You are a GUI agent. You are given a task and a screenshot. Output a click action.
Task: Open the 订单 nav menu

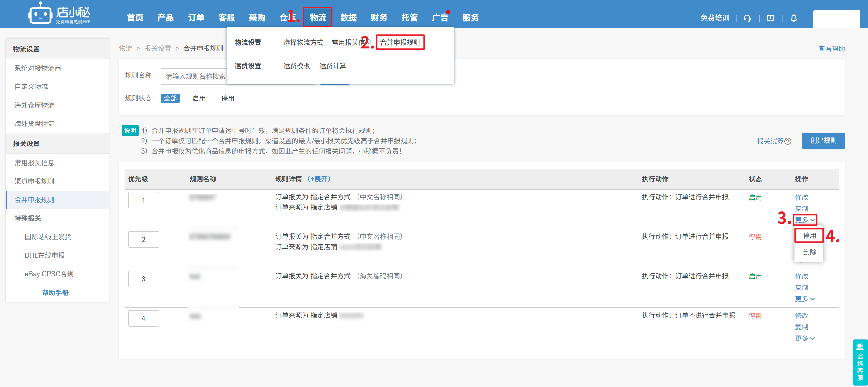tap(196, 17)
